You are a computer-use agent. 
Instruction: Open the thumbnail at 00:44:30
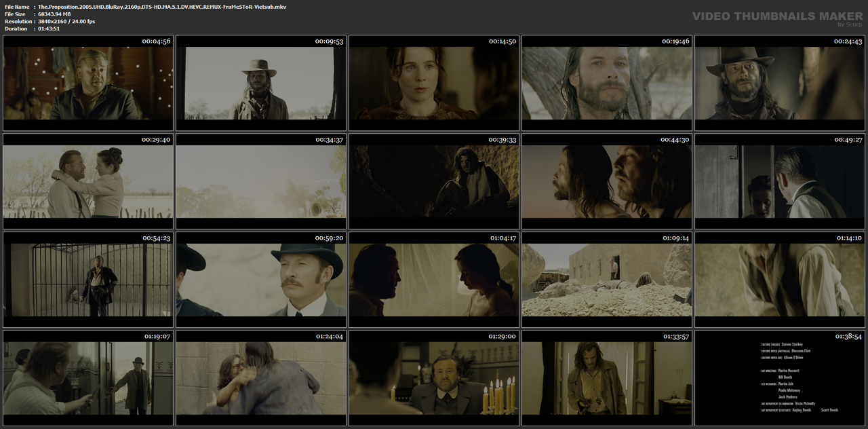click(607, 181)
